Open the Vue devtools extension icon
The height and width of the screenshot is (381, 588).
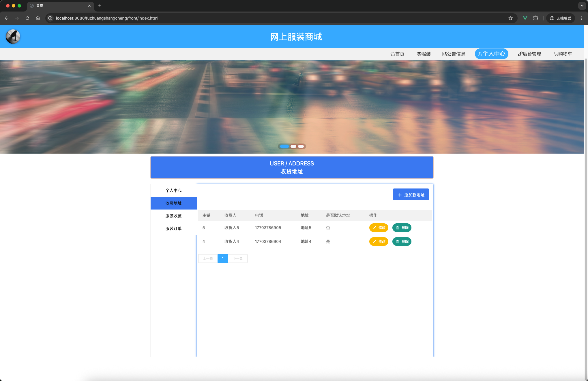525,18
